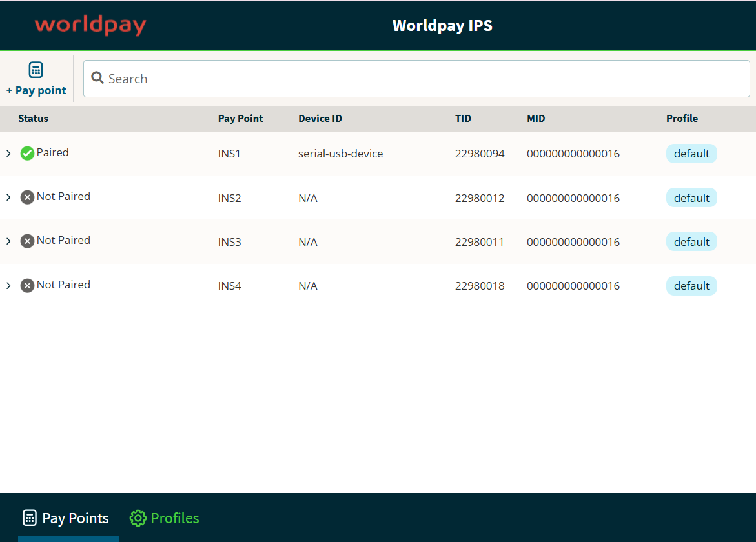756x542 pixels.
Task: Expand the INS1 pay point row
Action: point(8,154)
